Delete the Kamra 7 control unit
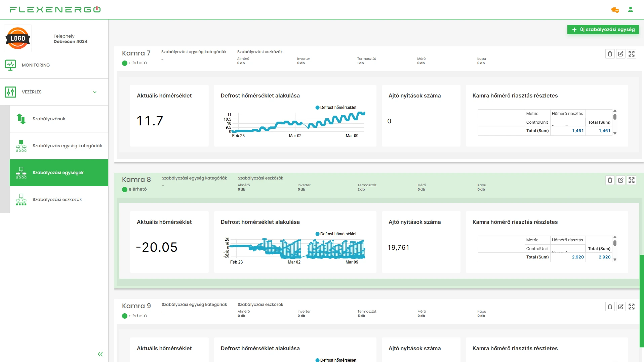 click(x=610, y=54)
